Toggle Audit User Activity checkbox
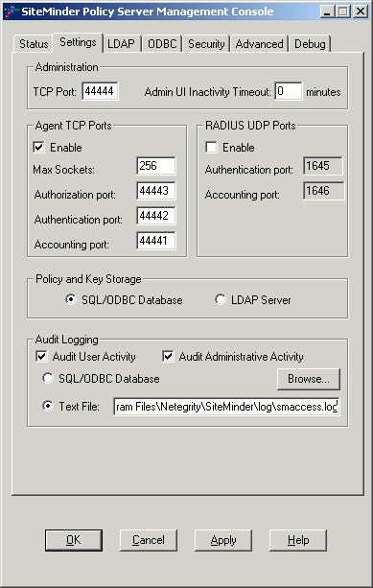Viewport: 373px width, 588px height. click(41, 356)
